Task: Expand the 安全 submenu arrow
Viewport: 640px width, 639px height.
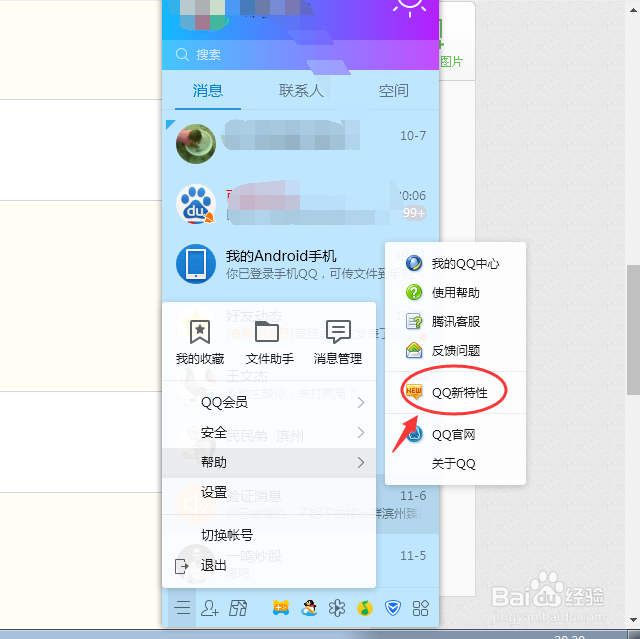Action: [361, 433]
